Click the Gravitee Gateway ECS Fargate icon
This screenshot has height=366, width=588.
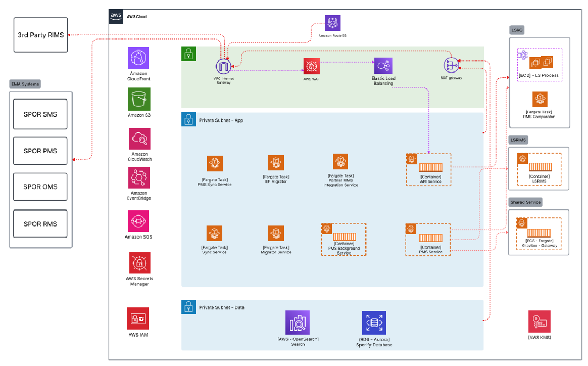point(539,234)
